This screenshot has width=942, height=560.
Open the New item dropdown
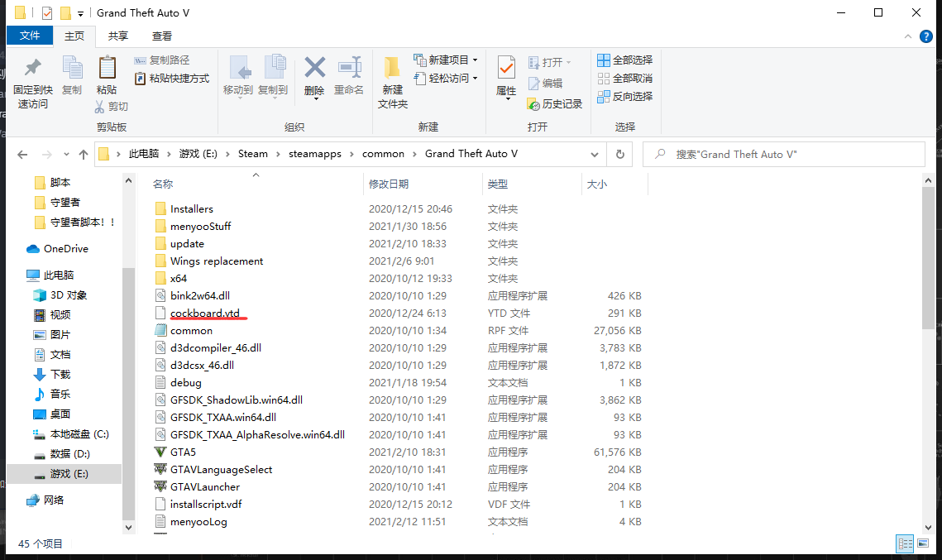[x=445, y=60]
